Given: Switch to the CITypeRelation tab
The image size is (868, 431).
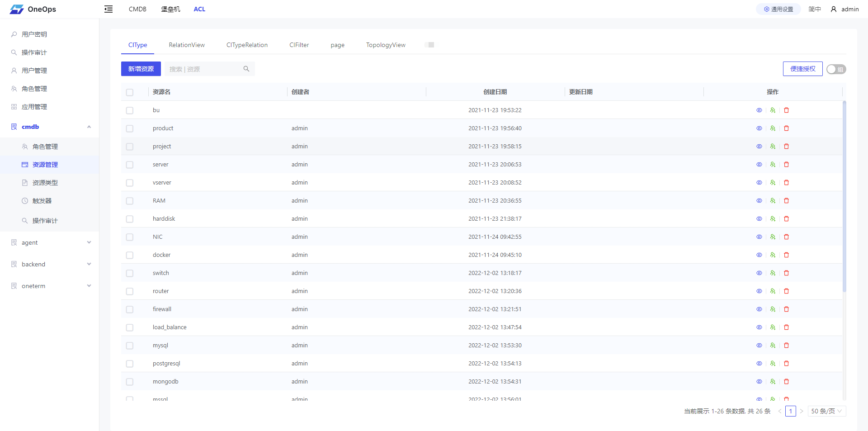Looking at the screenshot, I should pyautogui.click(x=247, y=45).
